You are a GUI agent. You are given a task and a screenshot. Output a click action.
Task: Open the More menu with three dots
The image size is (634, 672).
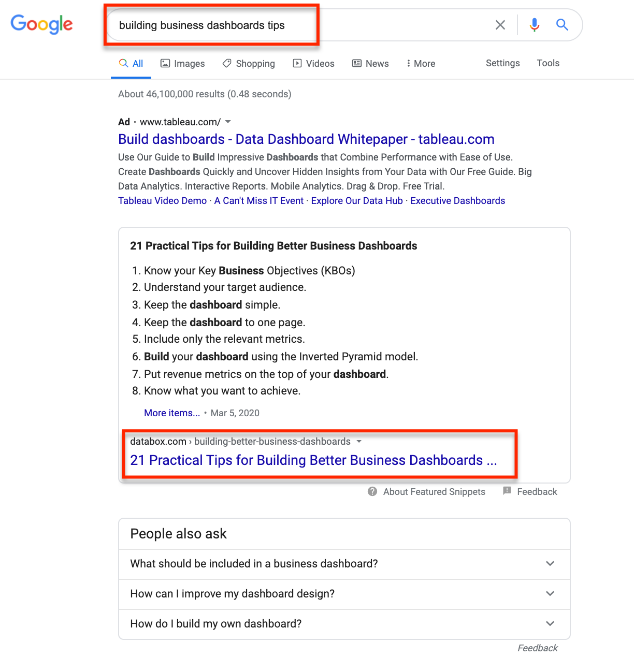(421, 63)
